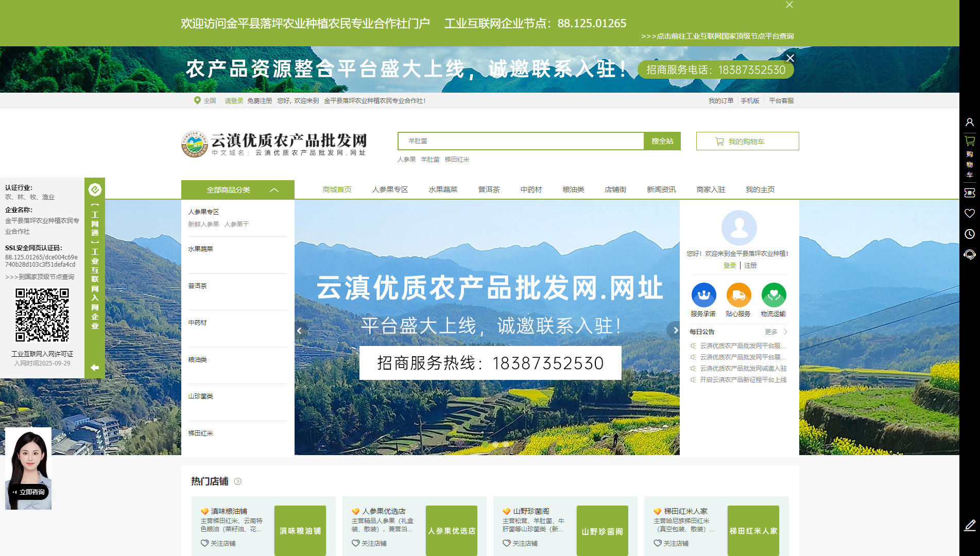The width and height of the screenshot is (980, 556).
Task: Go to the 普洱茶 navigation tab
Action: point(489,189)
